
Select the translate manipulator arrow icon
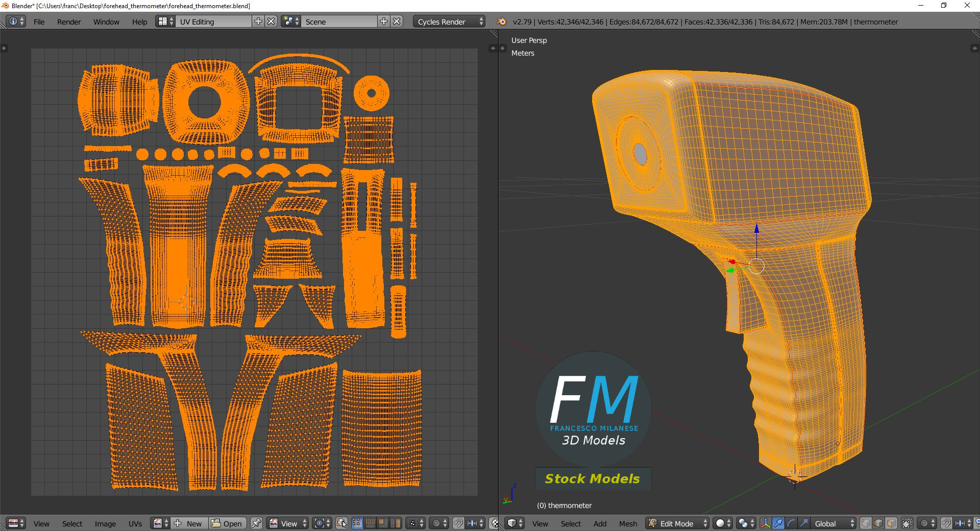[778, 523]
